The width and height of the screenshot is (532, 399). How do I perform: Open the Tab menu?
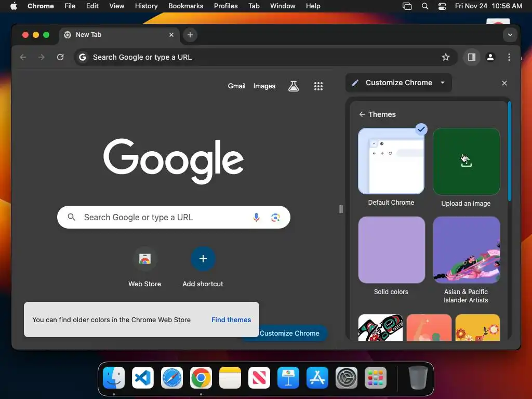pyautogui.click(x=254, y=6)
